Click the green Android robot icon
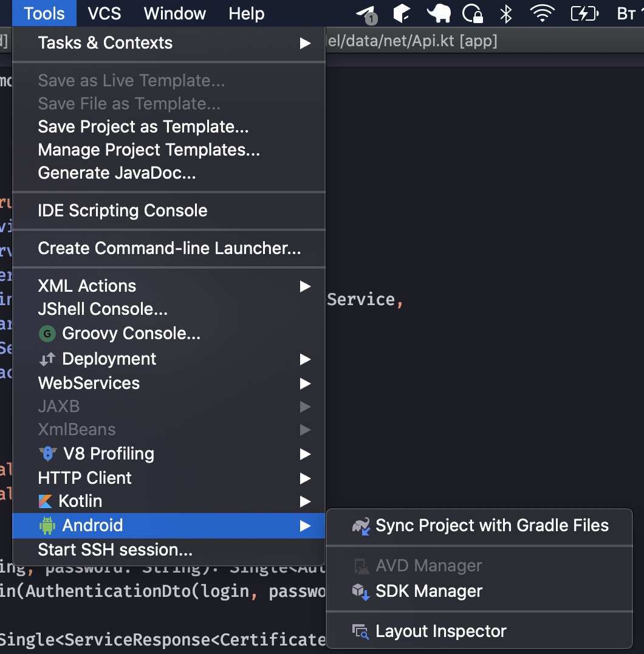Image resolution: width=644 pixels, height=654 pixels. pos(47,526)
